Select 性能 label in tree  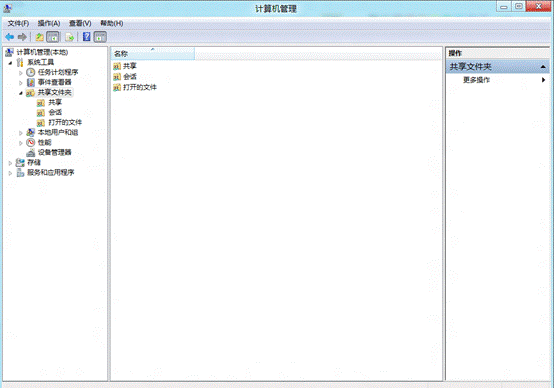tap(45, 142)
